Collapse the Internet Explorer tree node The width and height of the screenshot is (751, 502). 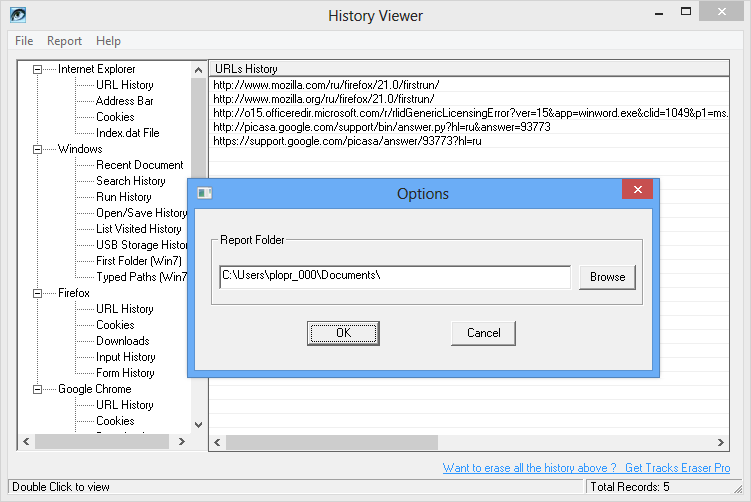pos(37,69)
